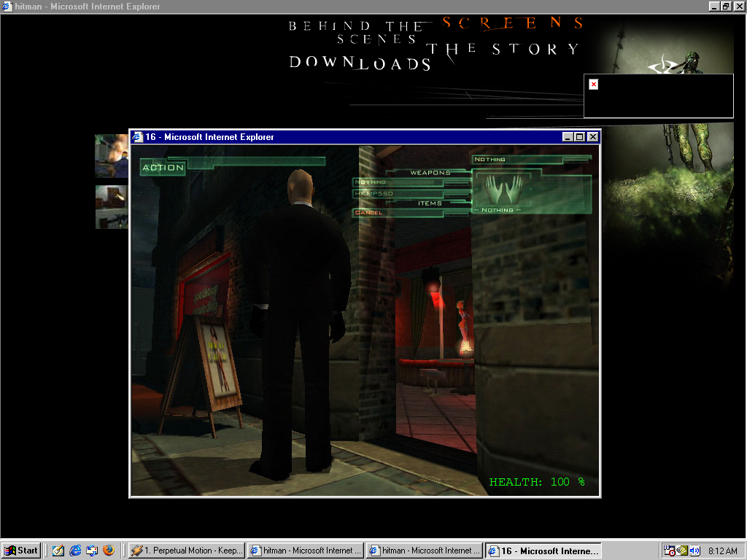Switch to the Perpetual Motion taskbar button
The image size is (747, 560).
coord(187,551)
